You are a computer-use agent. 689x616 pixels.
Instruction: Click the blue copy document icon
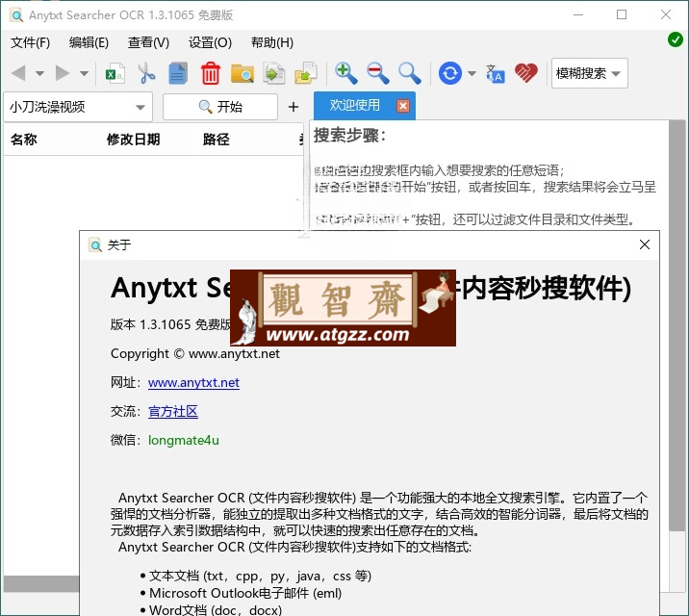[x=178, y=73]
